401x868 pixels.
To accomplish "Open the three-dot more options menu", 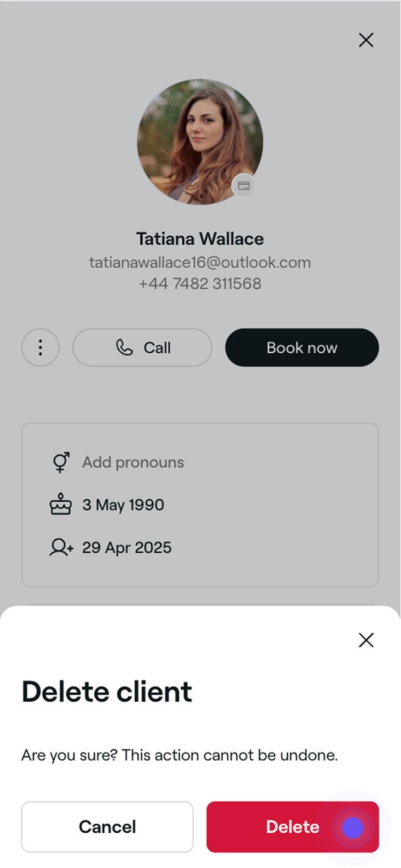I will 40,347.
